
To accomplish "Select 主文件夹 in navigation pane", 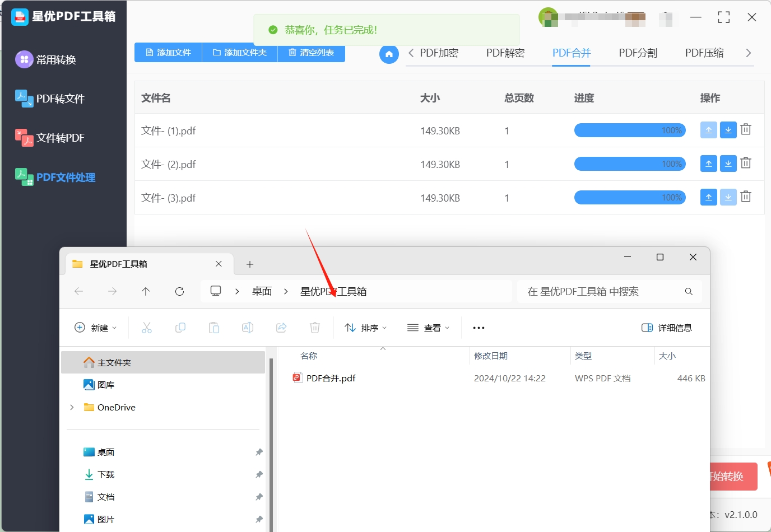I will click(x=163, y=362).
